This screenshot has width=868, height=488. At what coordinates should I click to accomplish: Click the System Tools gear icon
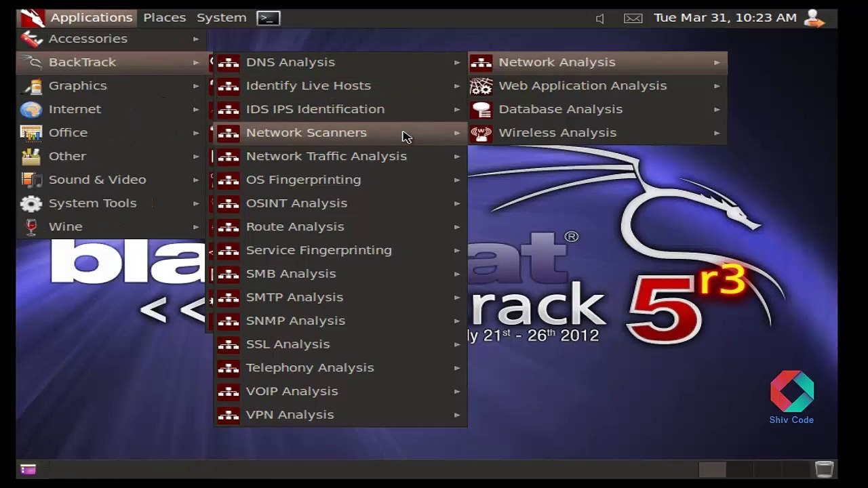[x=31, y=203]
